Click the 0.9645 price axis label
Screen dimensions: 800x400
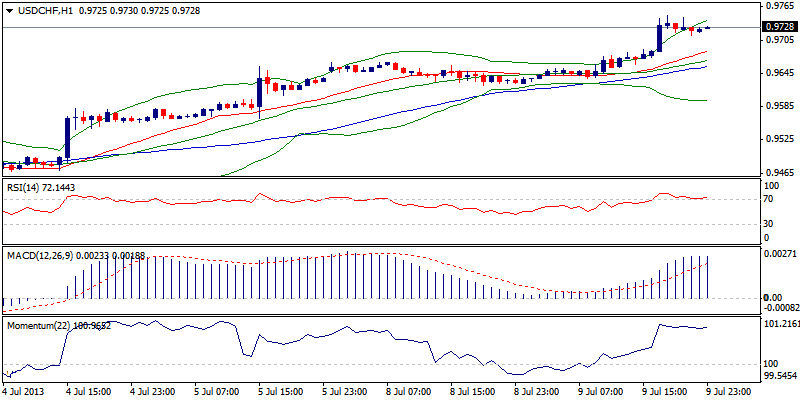(x=776, y=73)
